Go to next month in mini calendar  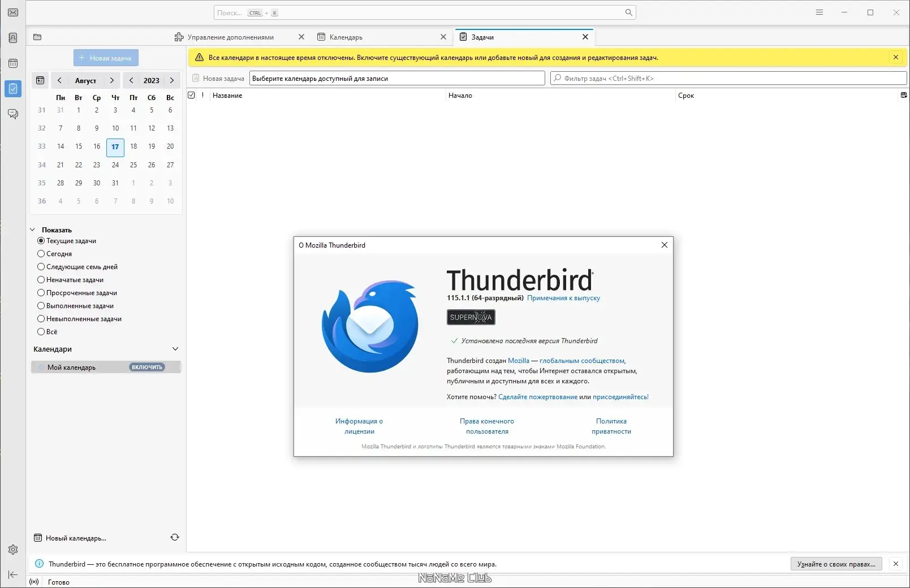112,80
